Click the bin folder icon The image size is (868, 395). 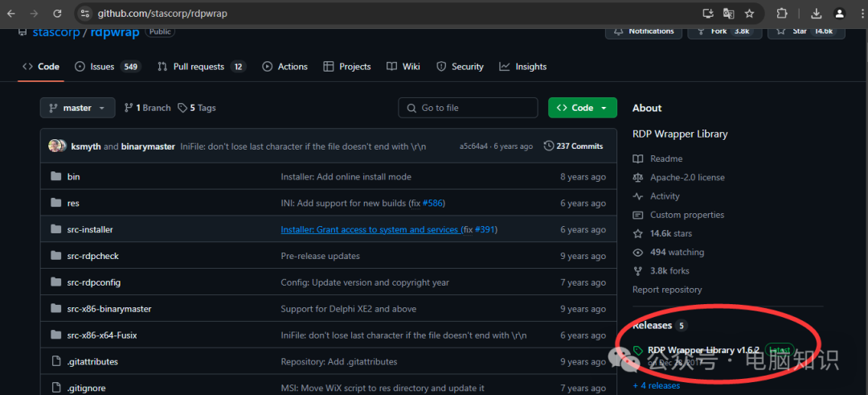pyautogui.click(x=55, y=177)
